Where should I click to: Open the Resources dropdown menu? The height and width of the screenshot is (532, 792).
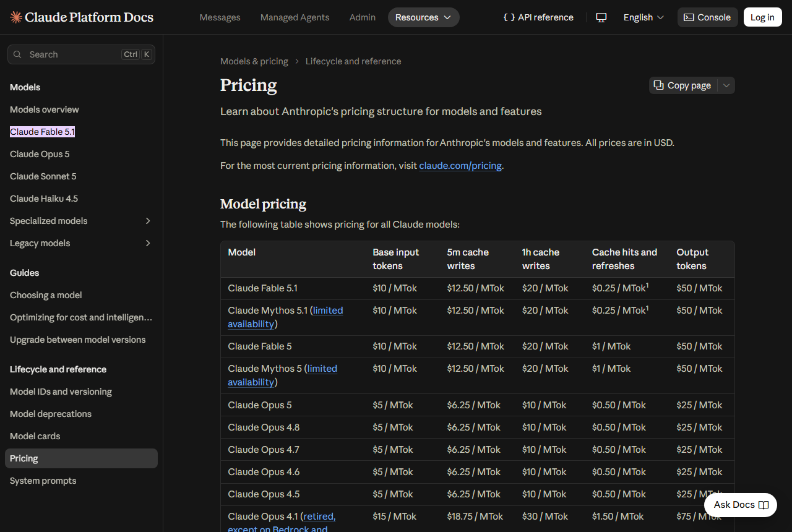pyautogui.click(x=424, y=17)
